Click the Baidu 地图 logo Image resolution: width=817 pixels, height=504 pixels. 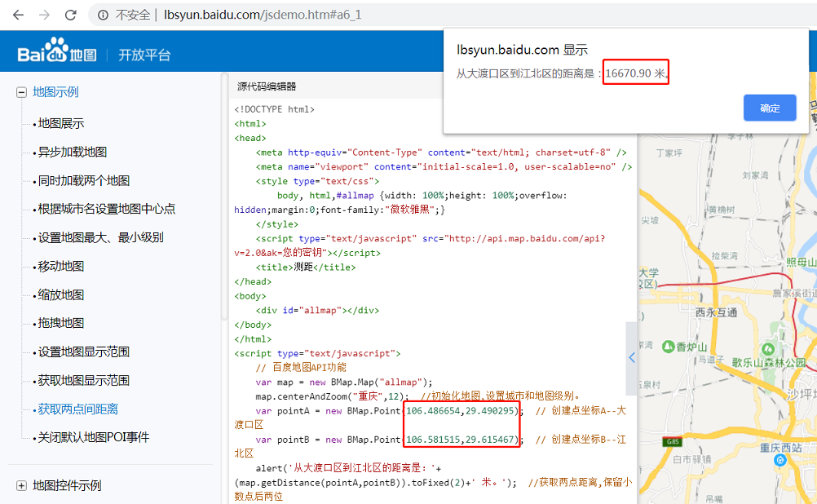pyautogui.click(x=57, y=51)
